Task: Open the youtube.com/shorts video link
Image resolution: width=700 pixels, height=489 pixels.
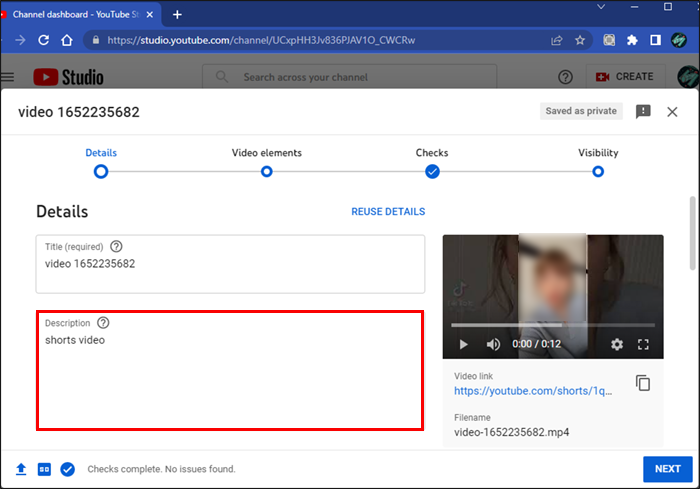Action: (x=533, y=391)
